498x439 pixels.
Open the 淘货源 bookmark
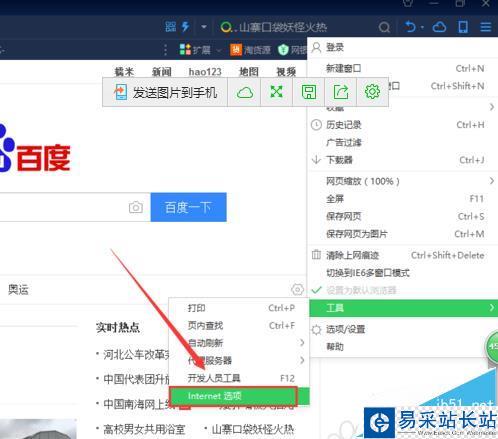[x=251, y=50]
